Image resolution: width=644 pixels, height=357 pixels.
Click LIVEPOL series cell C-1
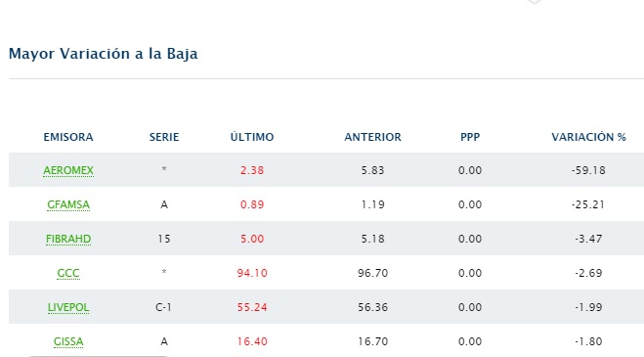point(163,307)
